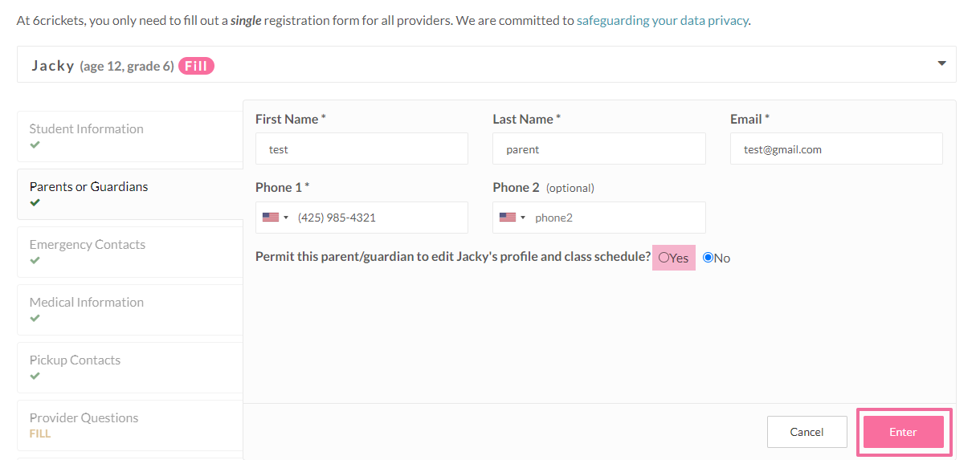Open Phone 1 country code dropdown arrow

pyautogui.click(x=286, y=218)
